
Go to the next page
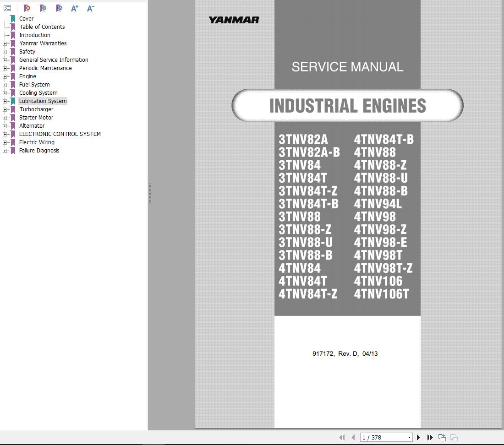[418, 437]
